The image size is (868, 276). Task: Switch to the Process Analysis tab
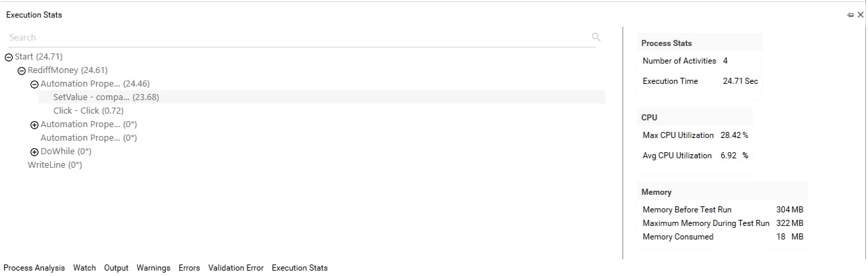coord(34,268)
